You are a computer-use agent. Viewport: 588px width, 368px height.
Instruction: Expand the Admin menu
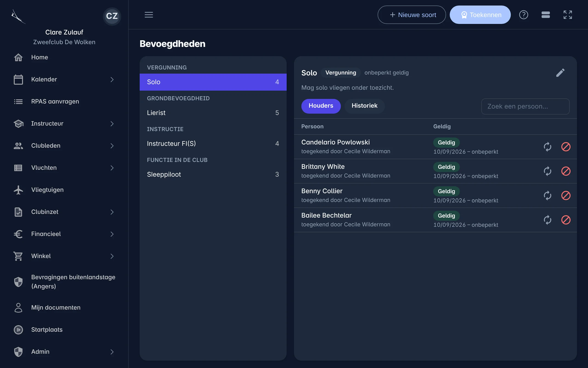coord(64,352)
